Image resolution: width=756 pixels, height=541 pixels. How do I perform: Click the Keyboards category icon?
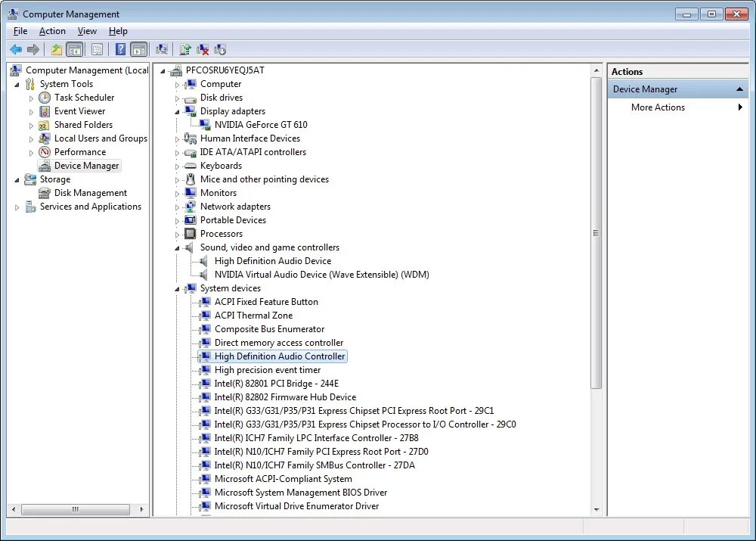191,166
